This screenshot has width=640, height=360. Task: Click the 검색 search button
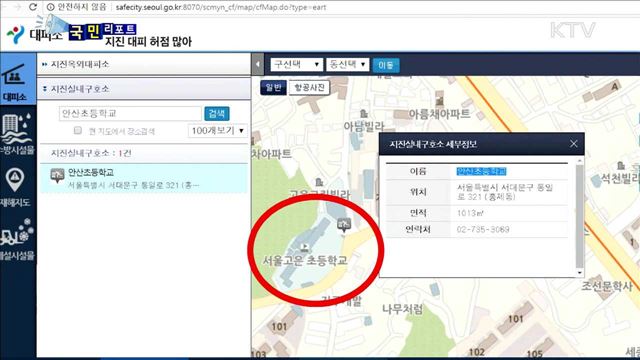(217, 113)
